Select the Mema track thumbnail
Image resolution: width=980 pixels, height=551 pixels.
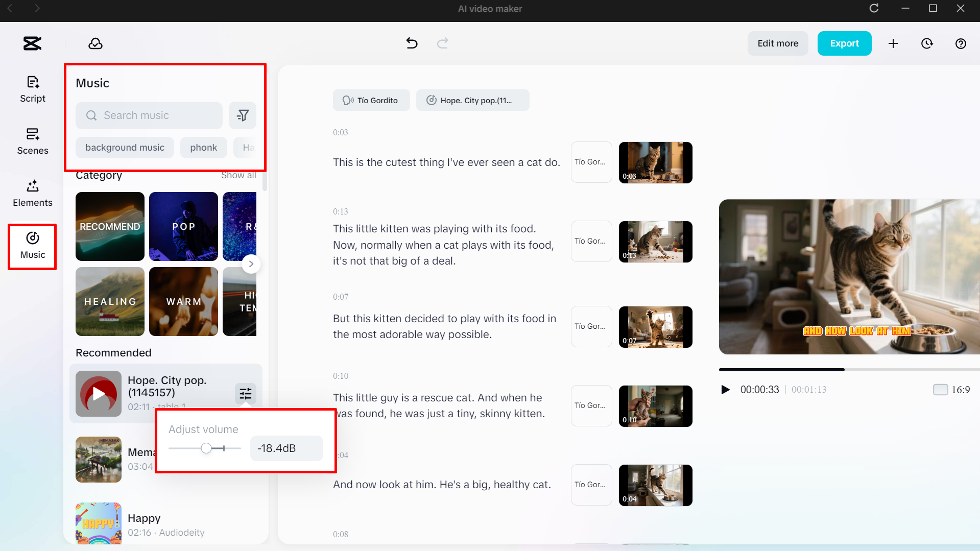tap(99, 460)
